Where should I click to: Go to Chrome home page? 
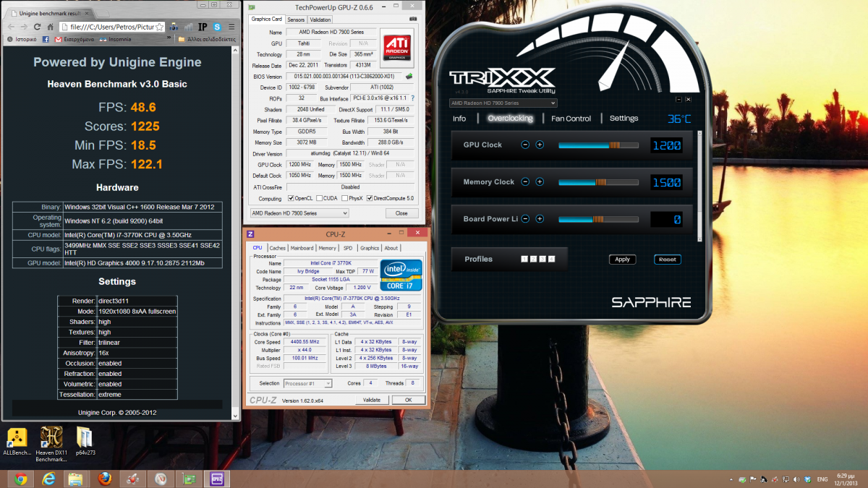coord(51,27)
